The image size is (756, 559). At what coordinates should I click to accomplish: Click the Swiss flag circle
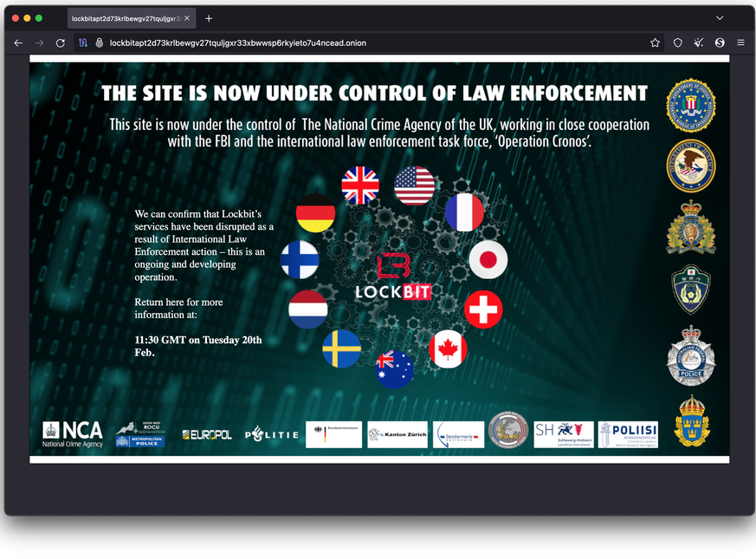tap(483, 309)
